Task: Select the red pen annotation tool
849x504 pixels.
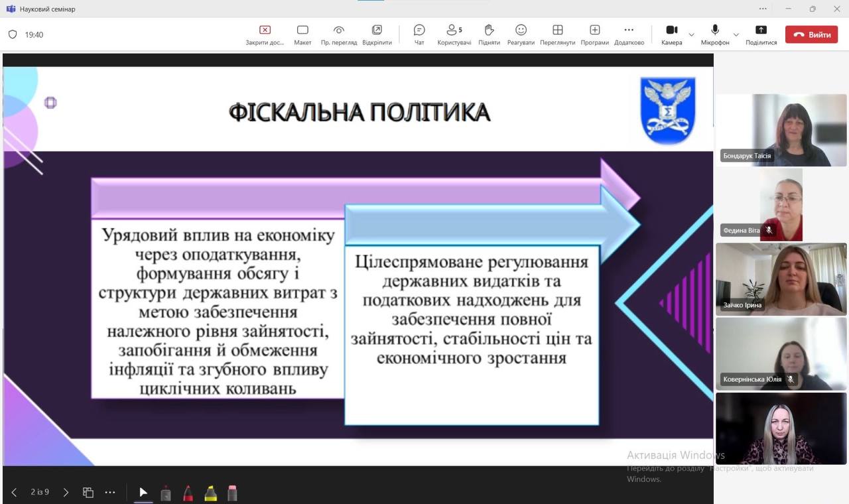Action: point(188,493)
